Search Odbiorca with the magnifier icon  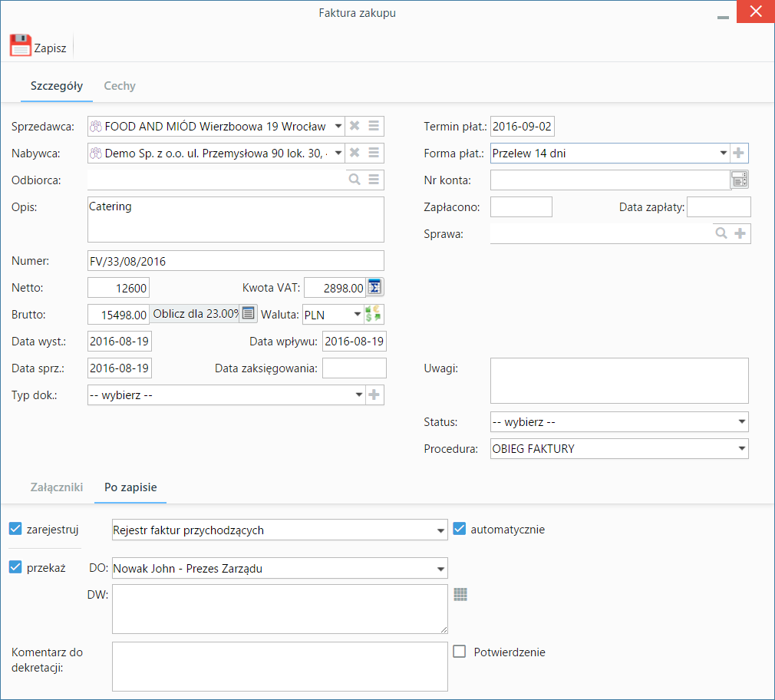[355, 180]
